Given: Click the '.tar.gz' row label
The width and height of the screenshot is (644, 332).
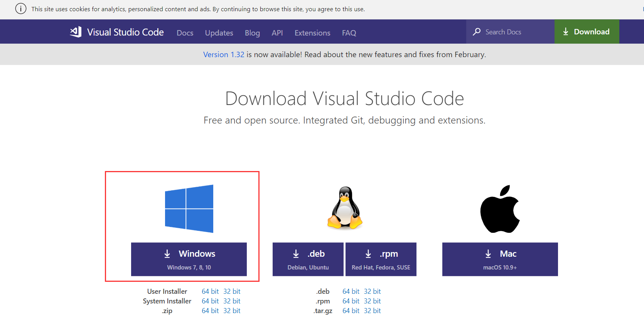Looking at the screenshot, I should click(323, 311).
